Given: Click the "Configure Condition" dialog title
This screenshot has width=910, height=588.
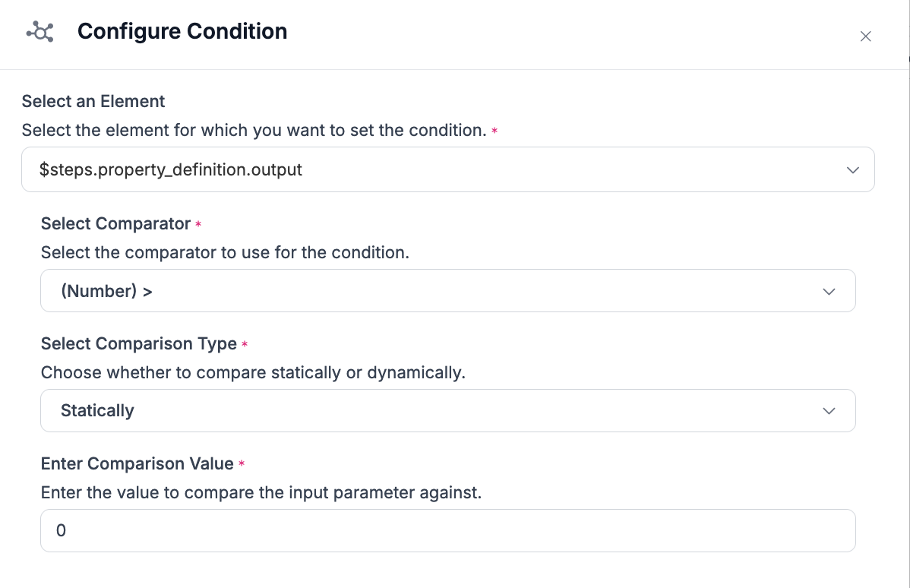Looking at the screenshot, I should (182, 32).
